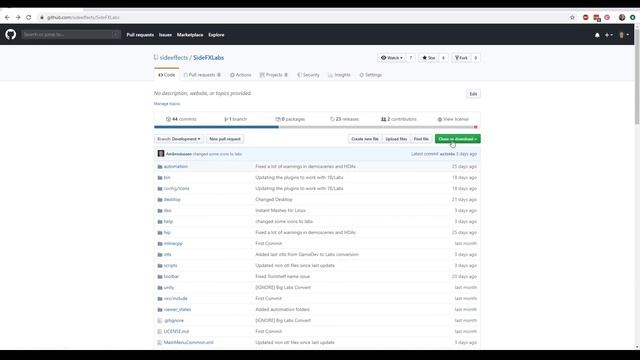
Task: Open the config/Icons folder
Action: pos(176,189)
